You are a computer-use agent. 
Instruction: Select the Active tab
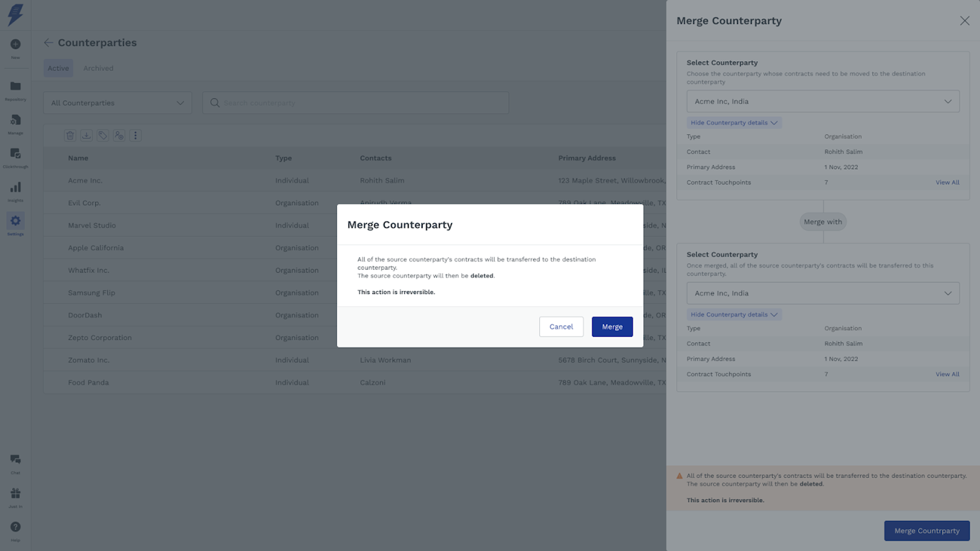coord(58,68)
